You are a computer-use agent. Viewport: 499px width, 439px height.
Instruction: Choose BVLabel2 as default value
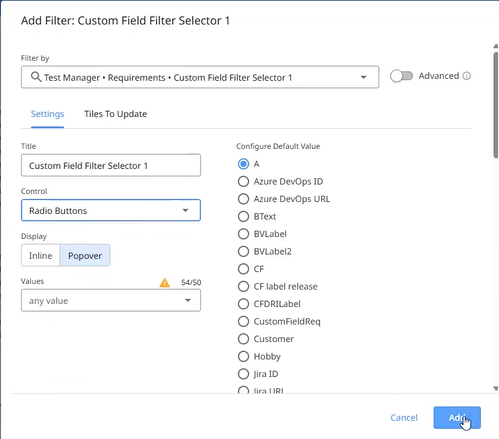coord(243,251)
